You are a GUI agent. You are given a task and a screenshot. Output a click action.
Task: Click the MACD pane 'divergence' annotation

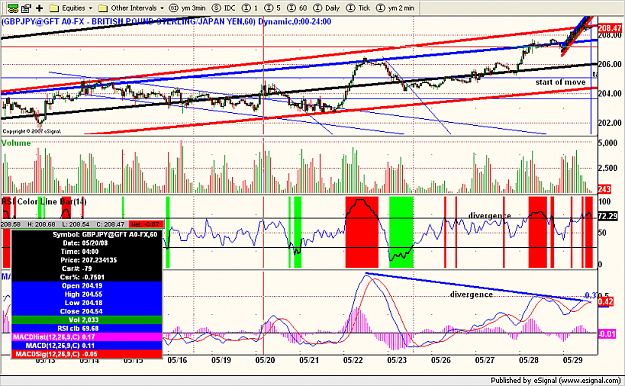tap(471, 294)
